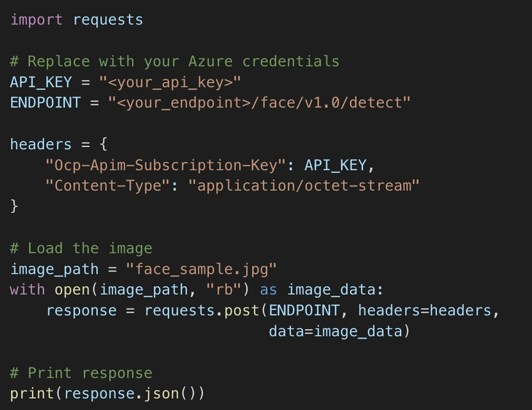The width and height of the screenshot is (532, 410).
Task: Click the 'import' keyword on the first line
Action: pyautogui.click(x=36, y=19)
